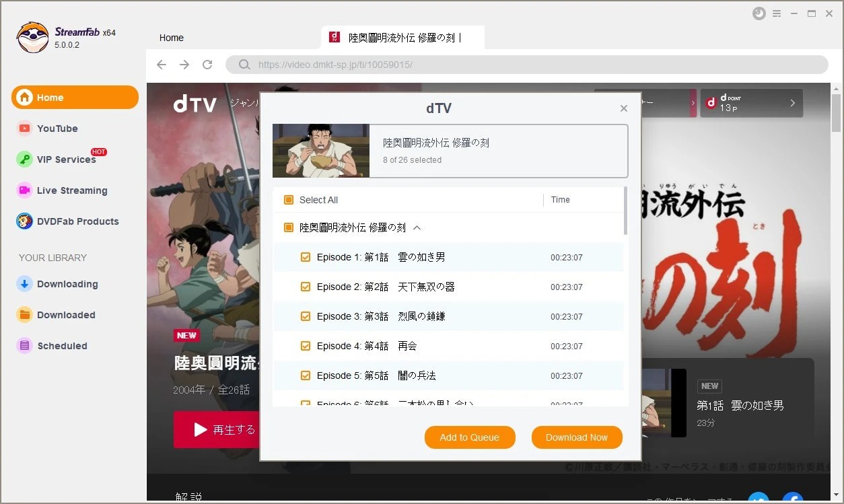Uncheck Episode 4 再会

coord(306,346)
